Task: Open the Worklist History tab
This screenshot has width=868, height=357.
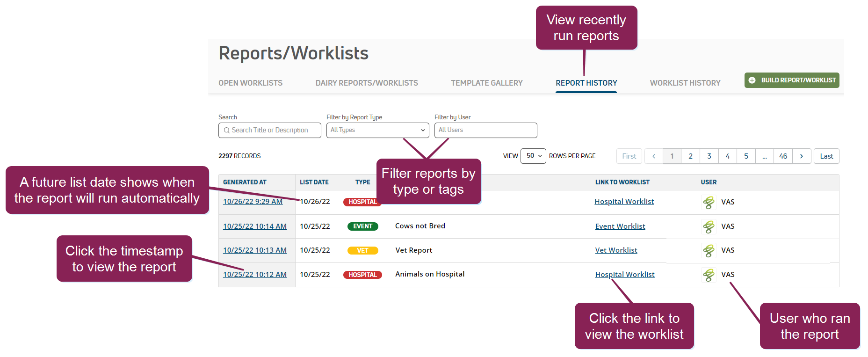Action: coord(685,83)
